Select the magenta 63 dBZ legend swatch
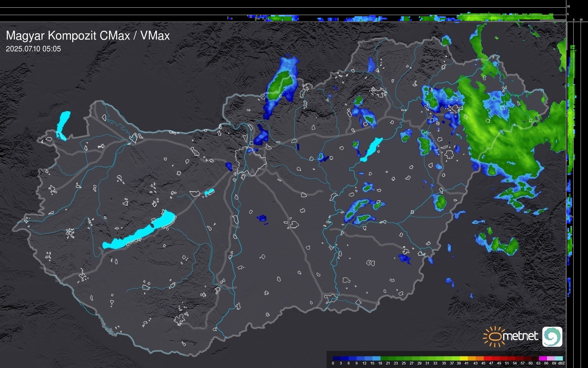 (543, 359)
